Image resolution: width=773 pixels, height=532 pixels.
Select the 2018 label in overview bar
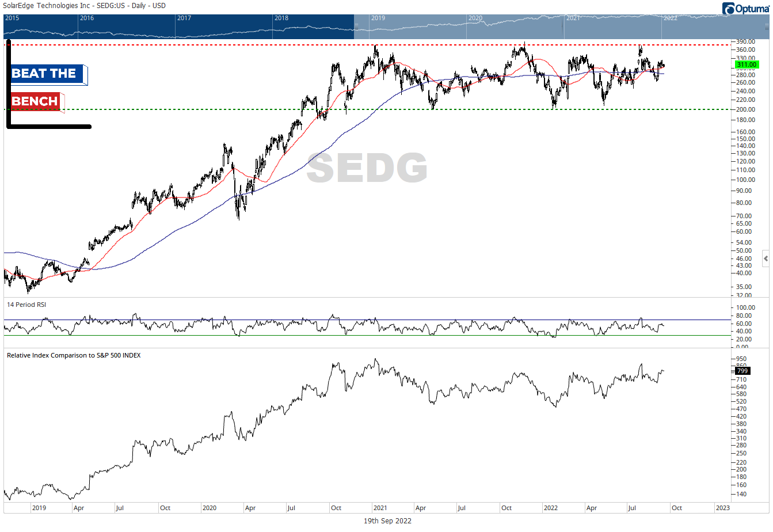click(281, 18)
